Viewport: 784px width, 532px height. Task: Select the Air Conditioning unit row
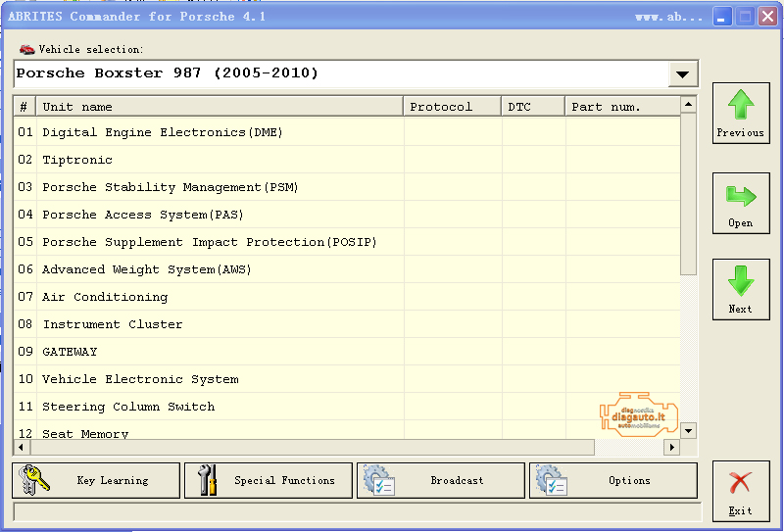[105, 297]
